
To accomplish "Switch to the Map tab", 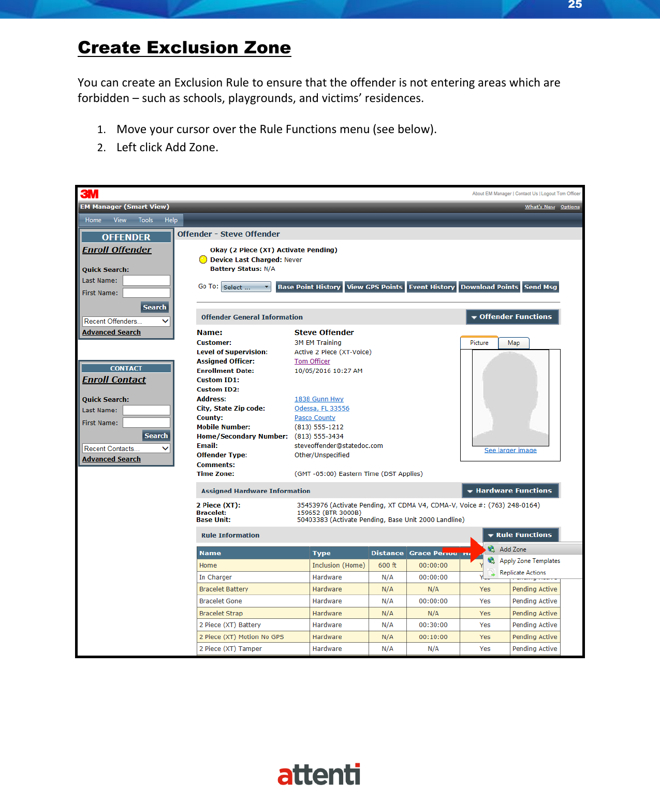I will pyautogui.click(x=514, y=343).
